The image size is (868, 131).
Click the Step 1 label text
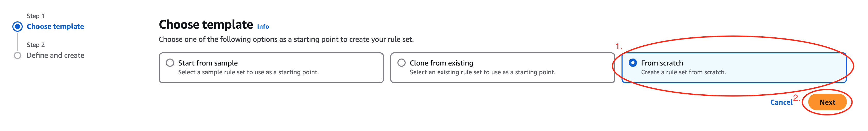35,16
